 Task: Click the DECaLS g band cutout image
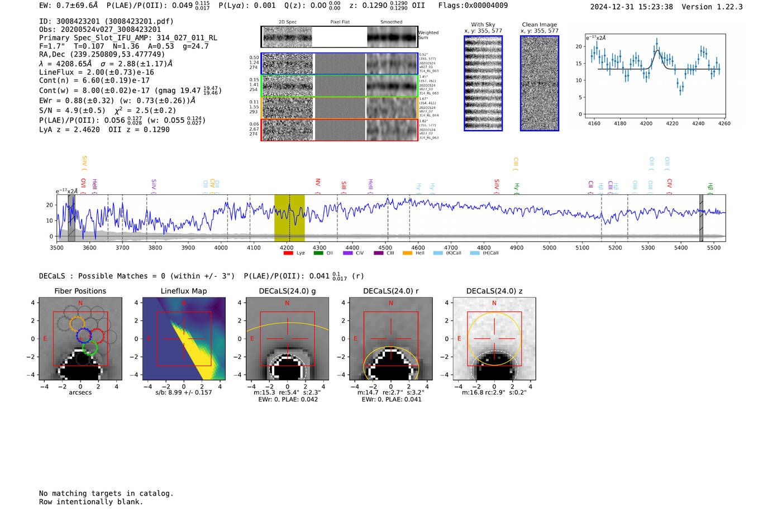[287, 338]
